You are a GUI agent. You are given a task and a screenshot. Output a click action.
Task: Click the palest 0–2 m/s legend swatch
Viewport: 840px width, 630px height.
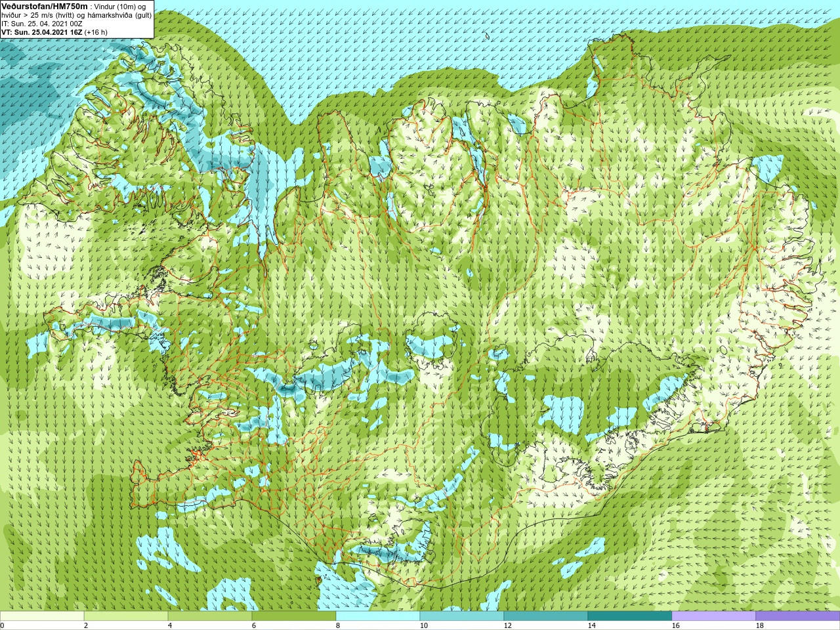click(x=42, y=616)
